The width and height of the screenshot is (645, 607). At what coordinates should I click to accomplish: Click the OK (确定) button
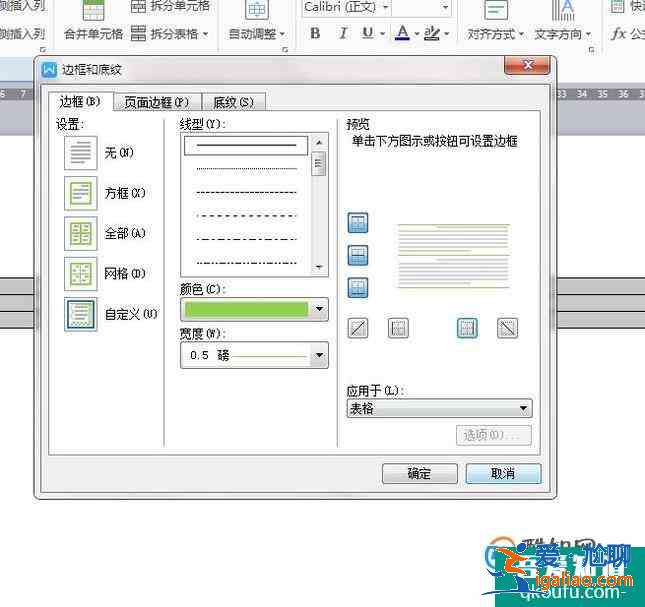[420, 474]
